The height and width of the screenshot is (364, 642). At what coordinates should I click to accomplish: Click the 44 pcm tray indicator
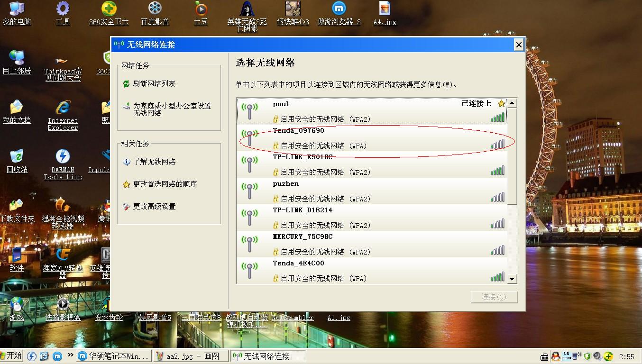point(566,356)
